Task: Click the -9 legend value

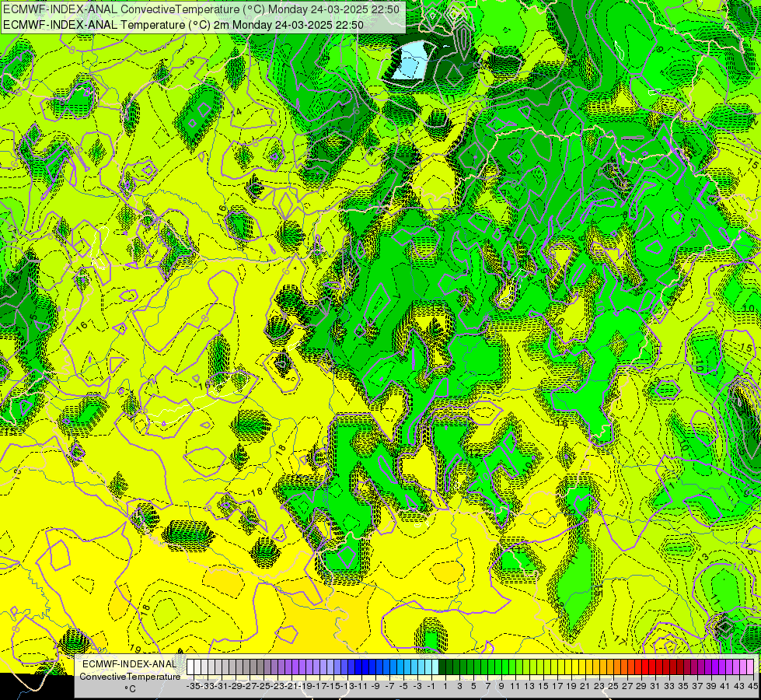Action: pos(375,686)
